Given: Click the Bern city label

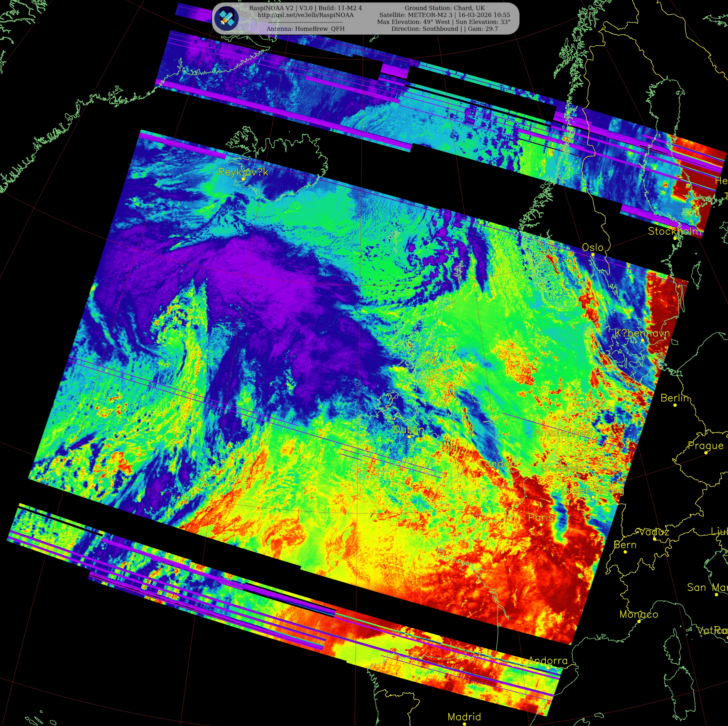Looking at the screenshot, I should point(625,545).
